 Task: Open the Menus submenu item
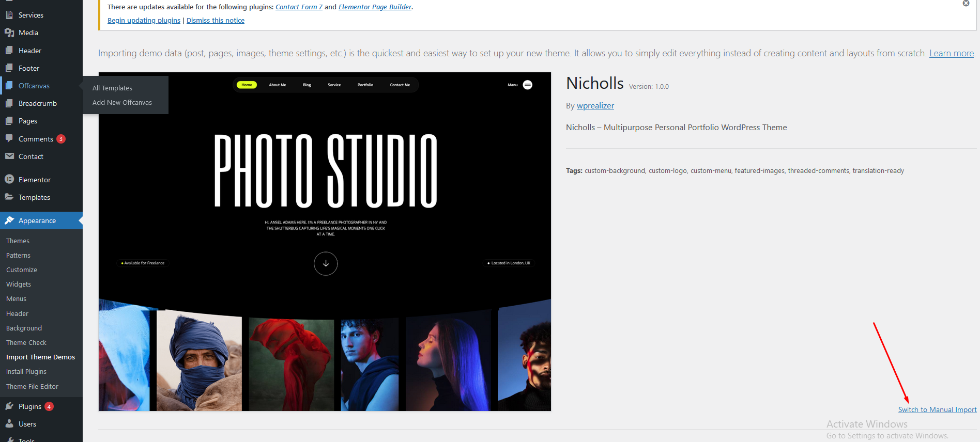(16, 299)
